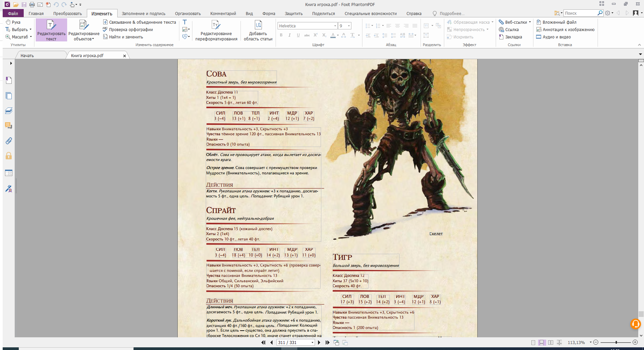Select the Hand tool (Рука)
Screen dimensions: 644x350
pos(13,22)
